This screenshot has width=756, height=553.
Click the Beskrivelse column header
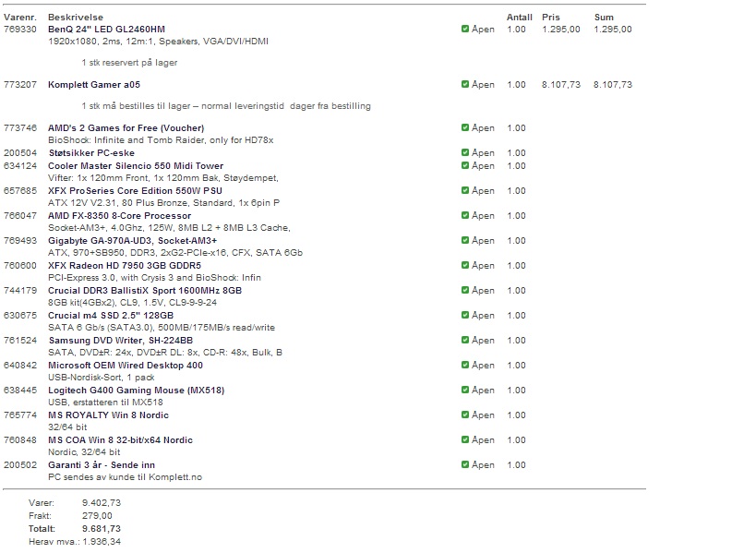point(75,17)
